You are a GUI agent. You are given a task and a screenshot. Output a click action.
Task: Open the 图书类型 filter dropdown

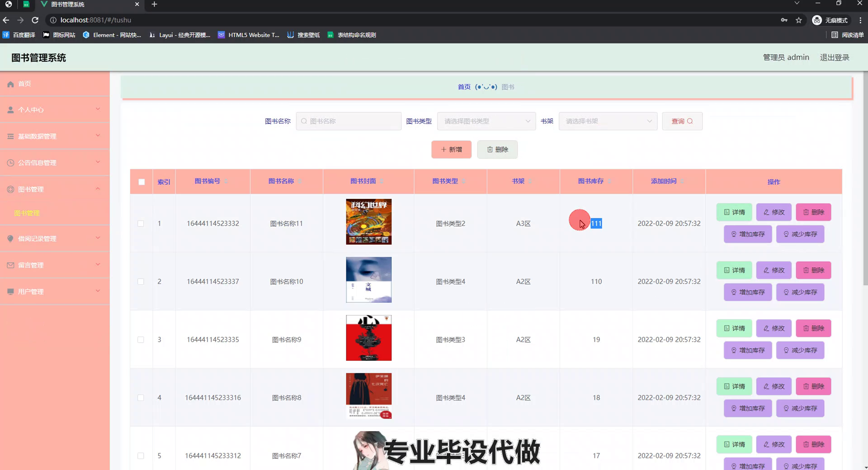click(x=486, y=121)
